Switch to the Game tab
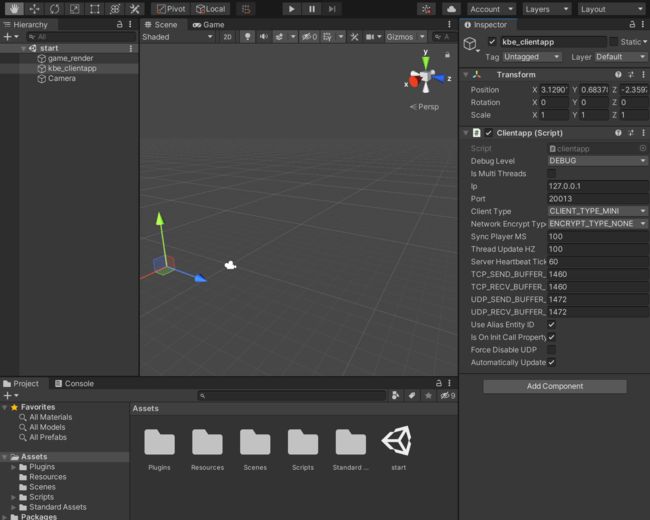The width and height of the screenshot is (650, 520). pos(209,25)
